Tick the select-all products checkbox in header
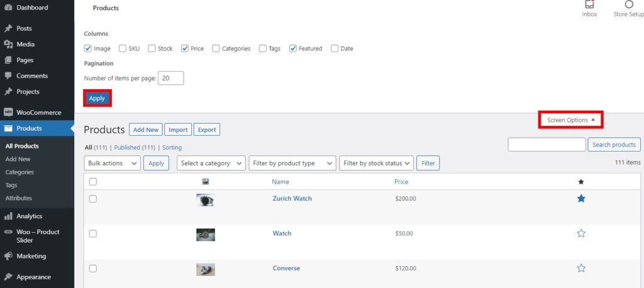This screenshot has width=644, height=288. (x=93, y=182)
